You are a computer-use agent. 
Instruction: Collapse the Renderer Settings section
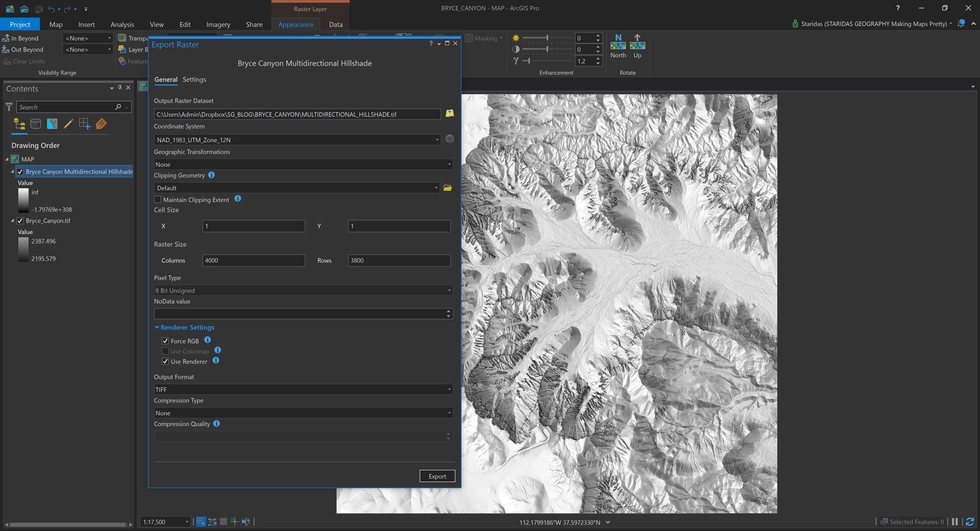pos(157,327)
